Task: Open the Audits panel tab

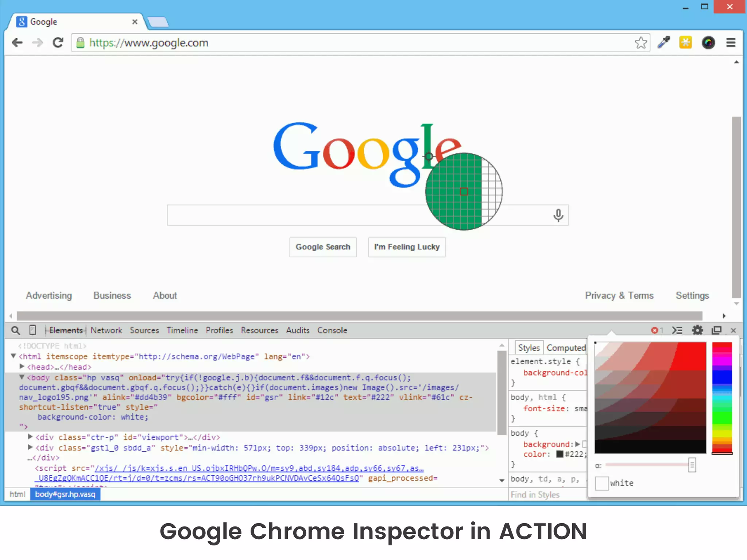Action: click(298, 330)
